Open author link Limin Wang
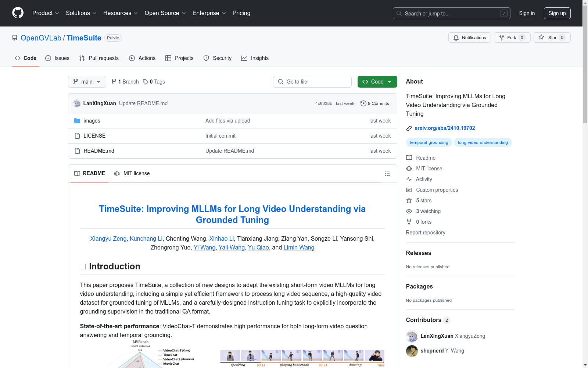588x368 pixels. click(x=299, y=247)
